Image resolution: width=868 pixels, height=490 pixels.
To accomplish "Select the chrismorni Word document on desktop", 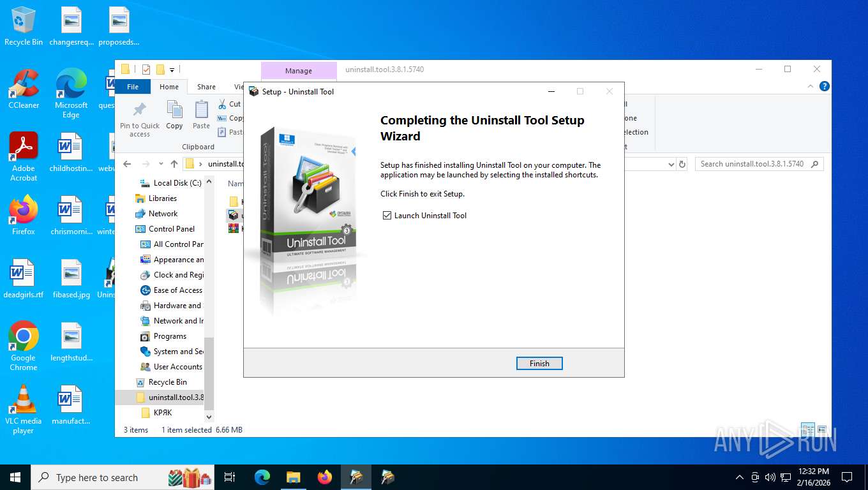I will [71, 216].
